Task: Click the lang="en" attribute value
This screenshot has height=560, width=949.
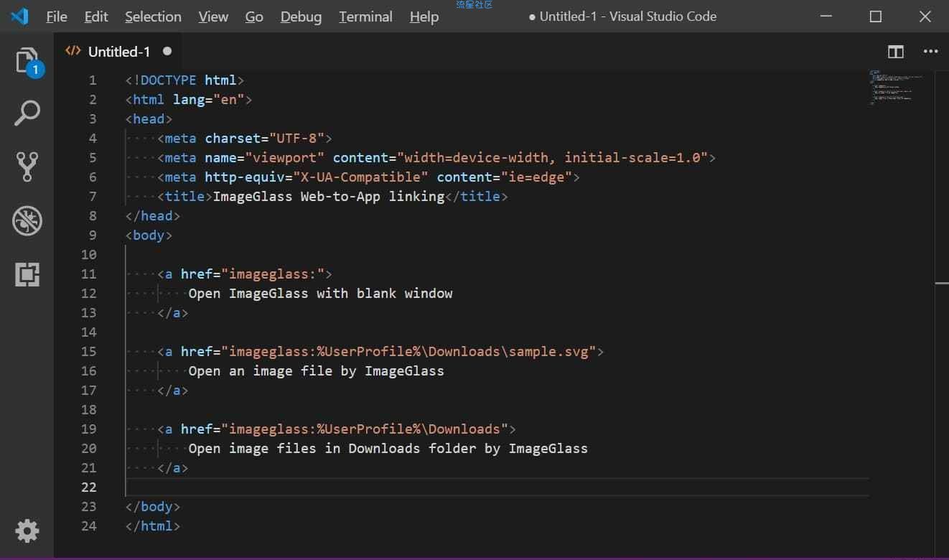Action: pos(228,99)
